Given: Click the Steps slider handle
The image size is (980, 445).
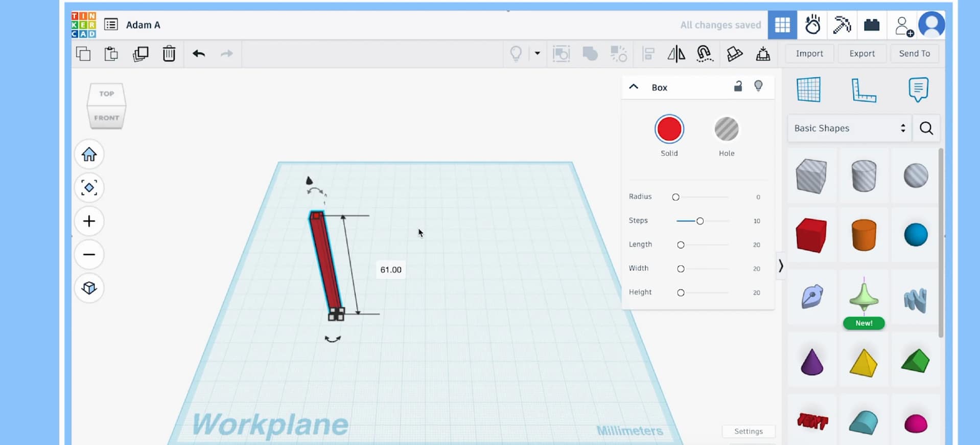Looking at the screenshot, I should coord(700,221).
